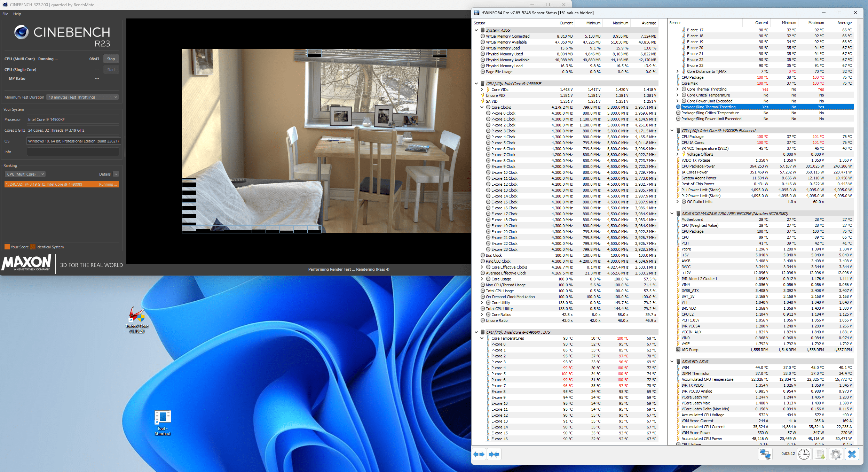Viewport: 868px width, 472px height.
Task: Click the Current column header in left pane
Action: point(561,23)
